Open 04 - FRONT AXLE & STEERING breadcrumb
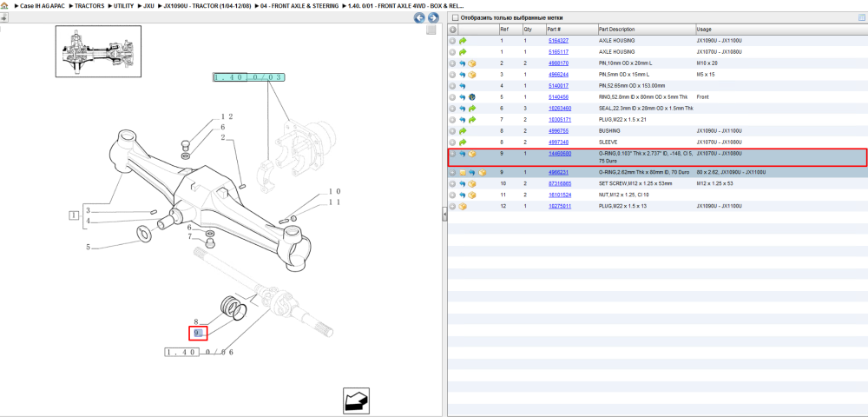The width and height of the screenshot is (868, 417). tap(299, 5)
